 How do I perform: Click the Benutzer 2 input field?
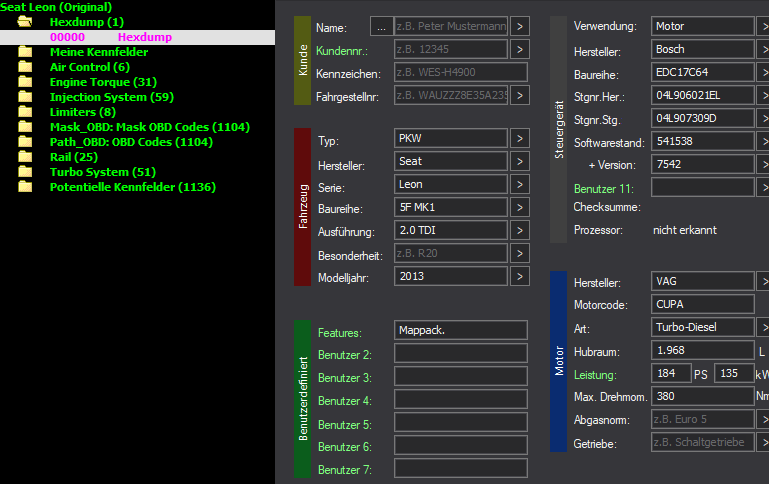(461, 353)
